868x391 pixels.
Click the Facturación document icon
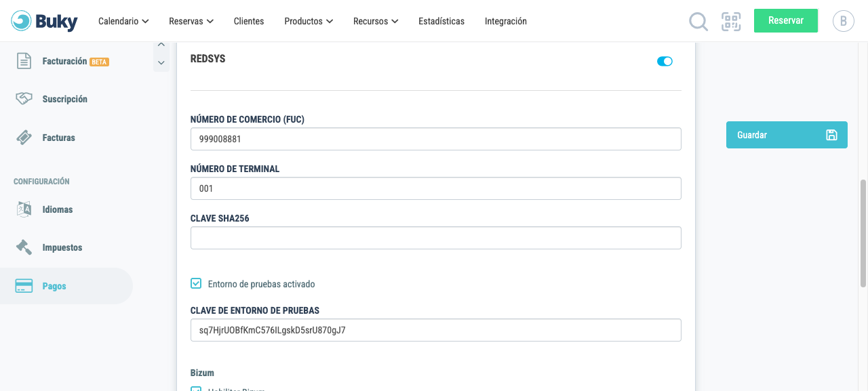coord(24,61)
